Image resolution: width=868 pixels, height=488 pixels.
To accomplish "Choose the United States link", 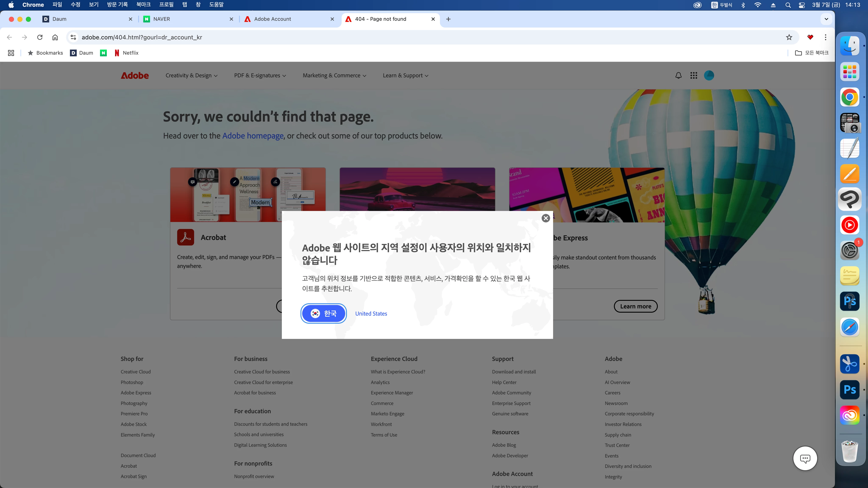I will 371,313.
